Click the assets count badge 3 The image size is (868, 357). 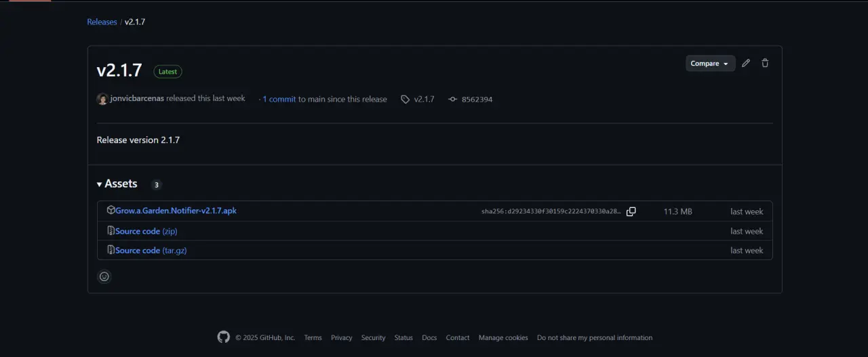157,184
